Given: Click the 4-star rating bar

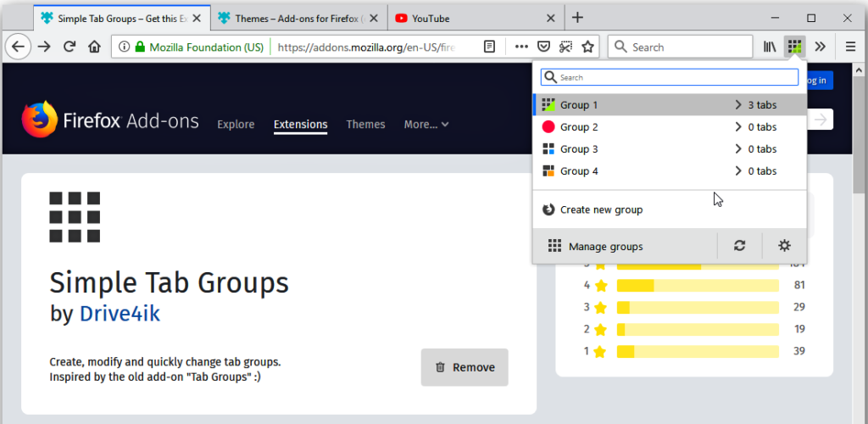Looking at the screenshot, I should 698,285.
